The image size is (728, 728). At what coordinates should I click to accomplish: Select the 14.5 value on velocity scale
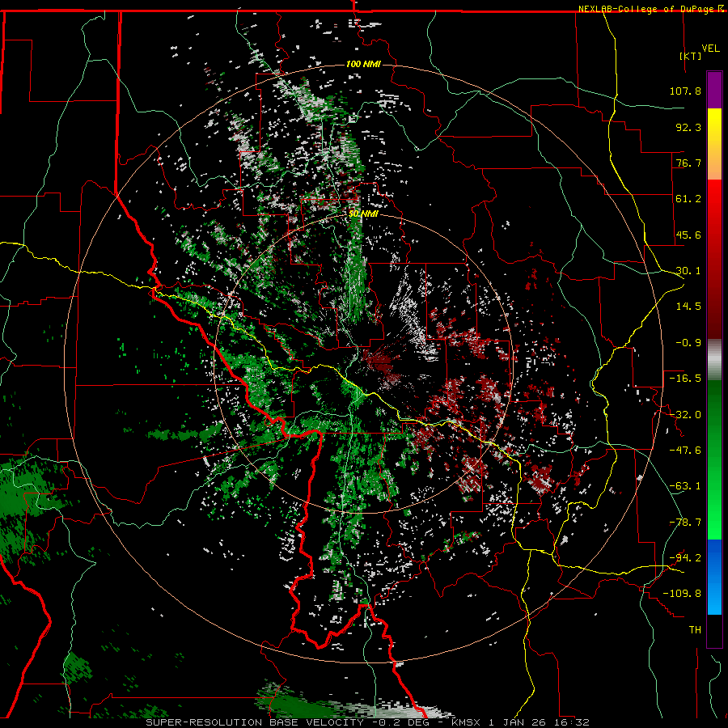pyautogui.click(x=688, y=307)
